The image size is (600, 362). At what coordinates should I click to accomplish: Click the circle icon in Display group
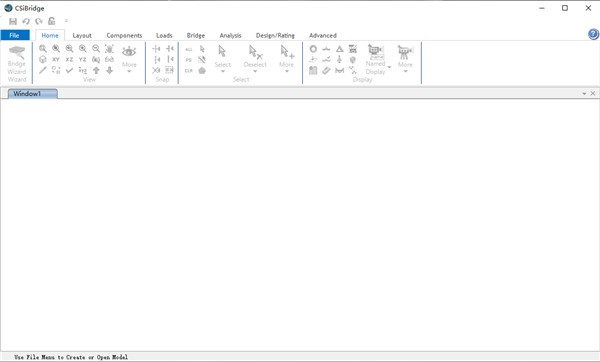[x=313, y=49]
